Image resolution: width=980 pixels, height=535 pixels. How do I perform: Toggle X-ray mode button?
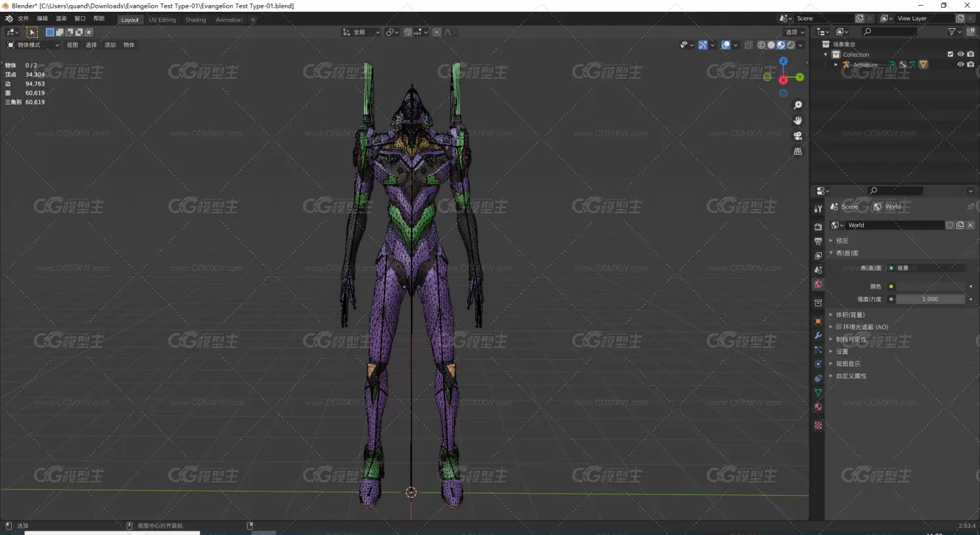coord(749,45)
